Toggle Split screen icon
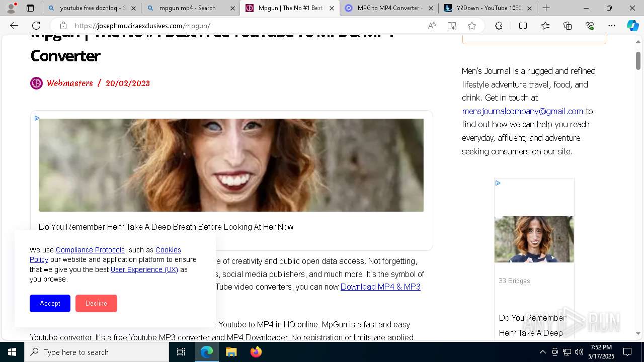Screen dimensions: 644x362 click(x=523, y=26)
